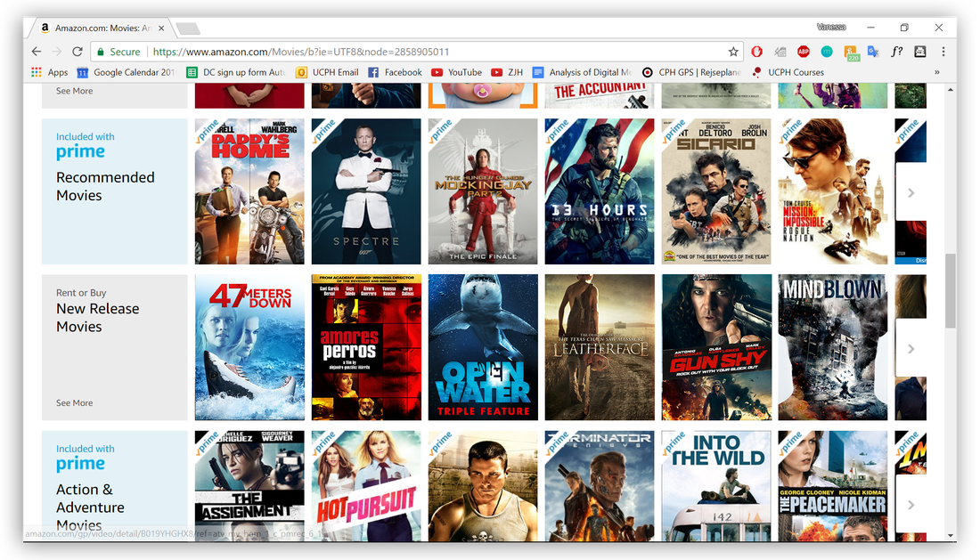Viewport: 980px width, 560px height.
Task: Open Mockingjay Part 2 poster
Action: pyautogui.click(x=483, y=191)
